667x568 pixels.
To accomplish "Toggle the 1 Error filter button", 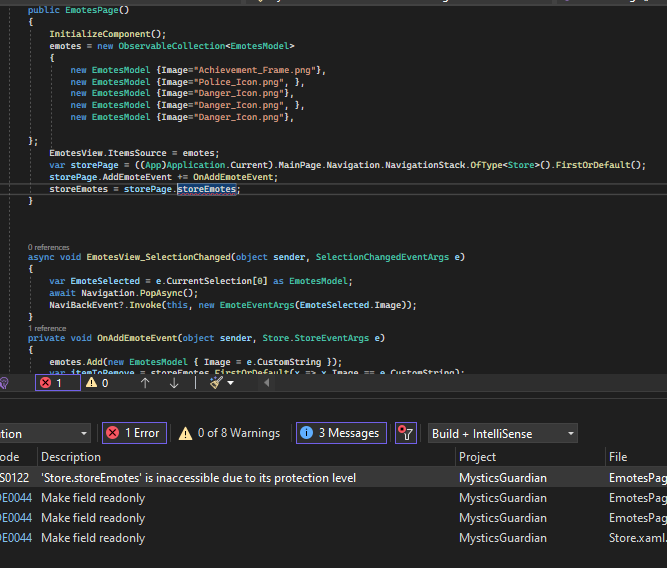I will [134, 433].
